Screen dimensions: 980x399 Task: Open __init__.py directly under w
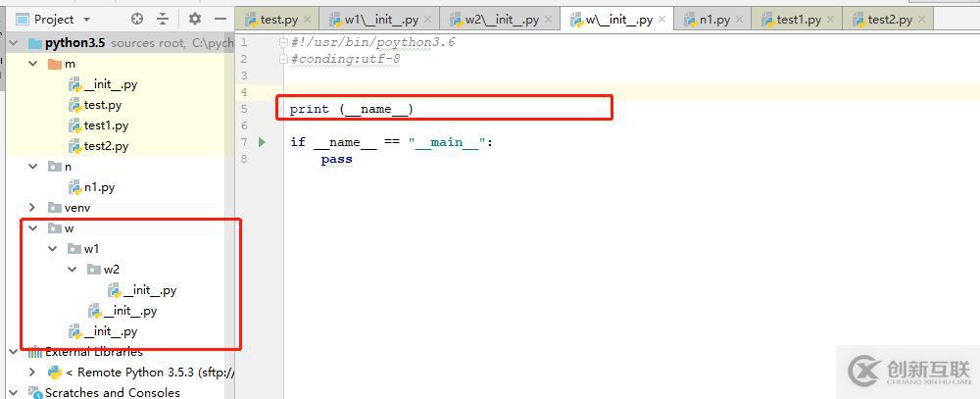tap(111, 331)
